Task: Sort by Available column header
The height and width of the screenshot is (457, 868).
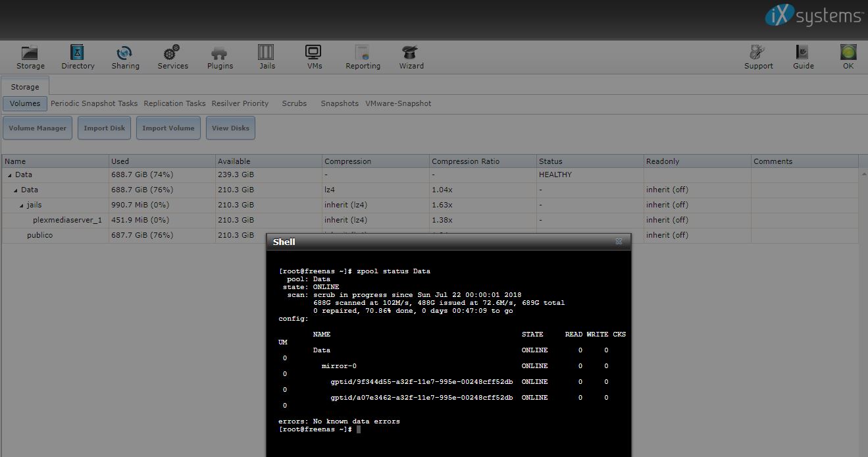Action: pyautogui.click(x=269, y=161)
